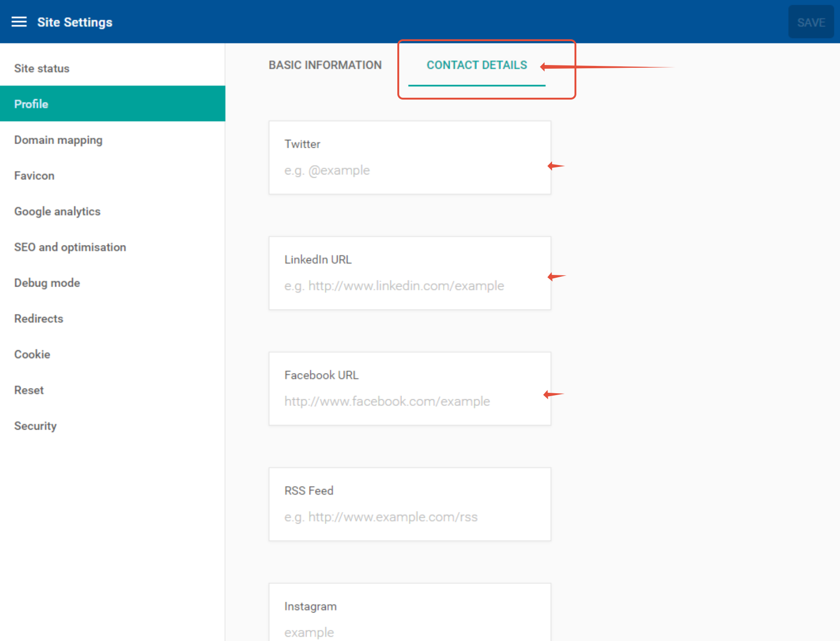840x641 pixels.
Task: Open the Favicon settings page
Action: (113, 175)
